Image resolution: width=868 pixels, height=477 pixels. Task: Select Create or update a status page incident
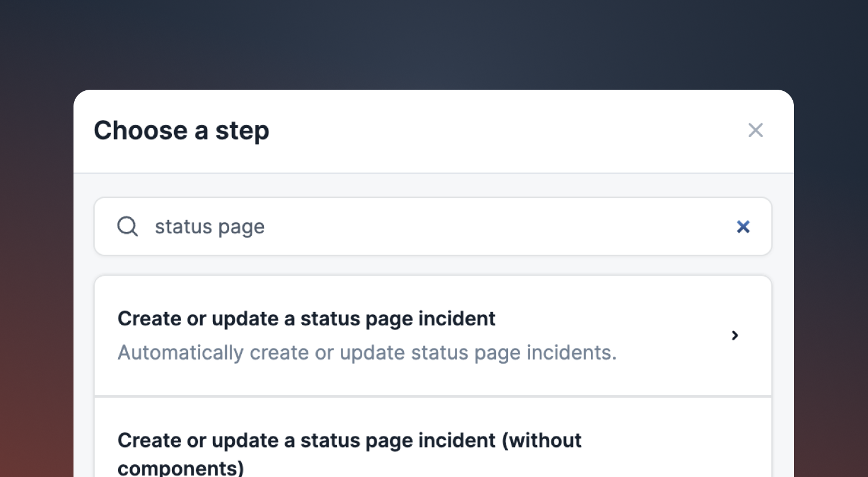[x=433, y=336]
